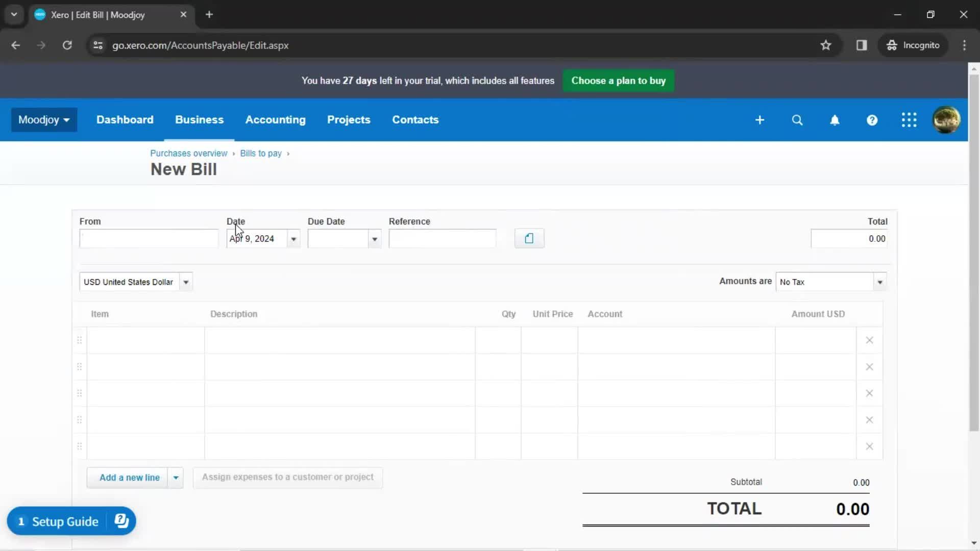
Task: Open the quick-add plus menu in the header
Action: (759, 120)
